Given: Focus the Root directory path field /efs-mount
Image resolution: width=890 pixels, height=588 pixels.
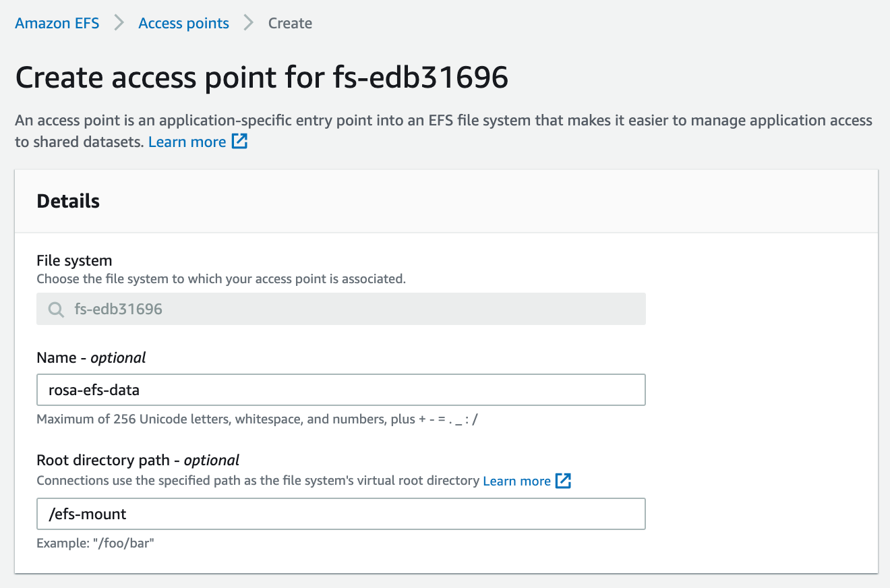Looking at the screenshot, I should point(341,514).
